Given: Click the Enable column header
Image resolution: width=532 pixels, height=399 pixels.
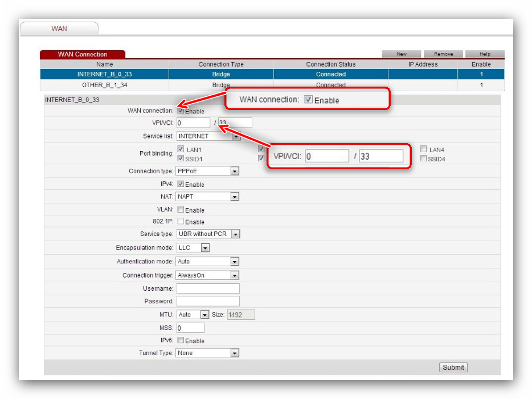Looking at the screenshot, I should (481, 64).
